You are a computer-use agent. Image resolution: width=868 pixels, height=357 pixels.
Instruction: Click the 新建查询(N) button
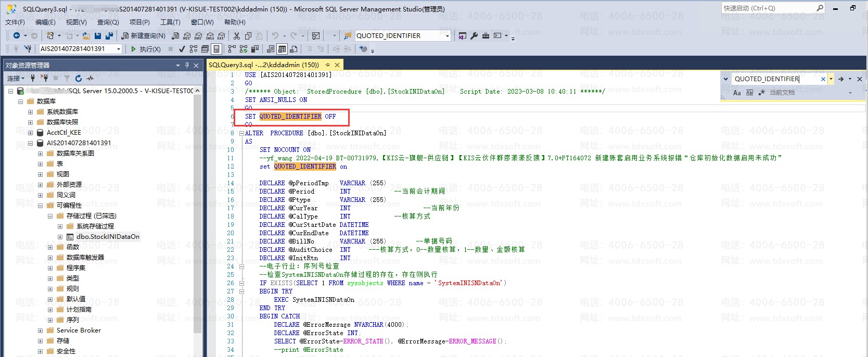coord(144,36)
